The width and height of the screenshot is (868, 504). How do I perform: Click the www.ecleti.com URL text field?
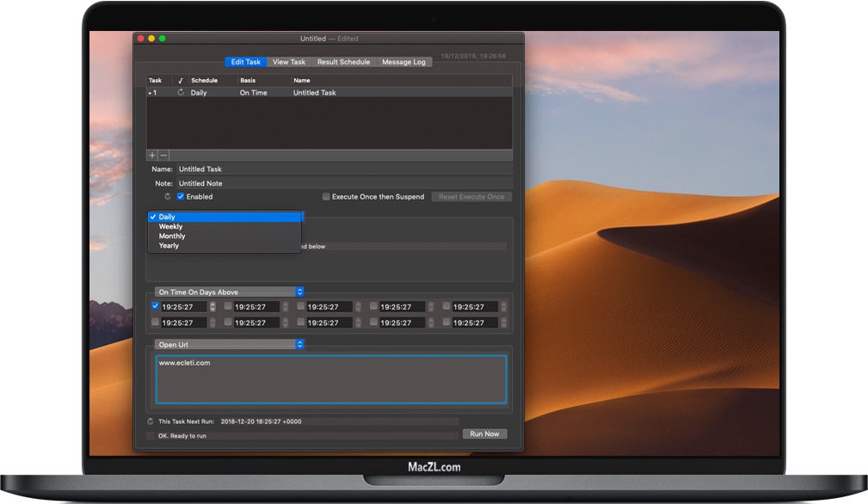click(x=331, y=378)
